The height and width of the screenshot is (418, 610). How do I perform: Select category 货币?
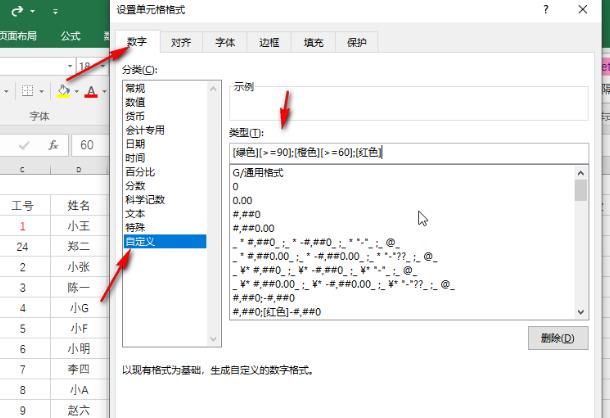pyautogui.click(x=165, y=116)
